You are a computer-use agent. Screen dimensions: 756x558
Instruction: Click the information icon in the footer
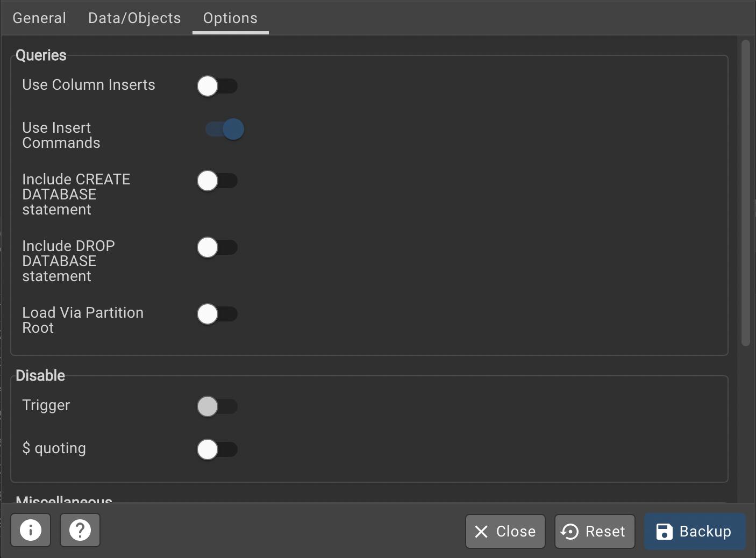(x=31, y=530)
